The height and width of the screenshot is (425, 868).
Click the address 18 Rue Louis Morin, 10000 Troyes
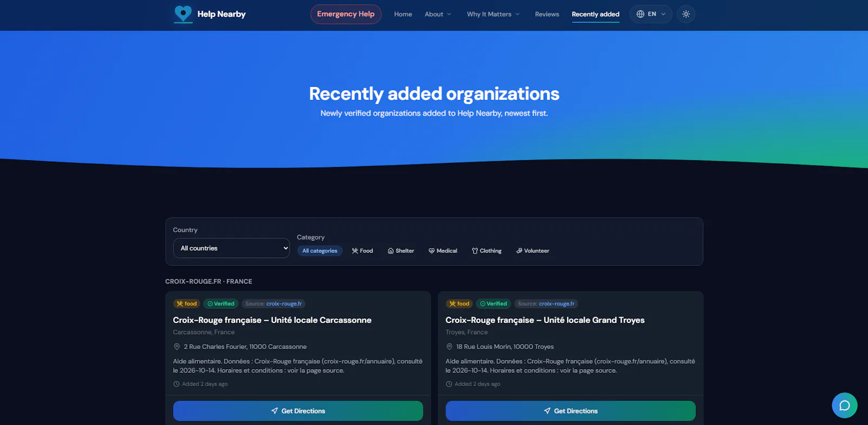(x=505, y=347)
